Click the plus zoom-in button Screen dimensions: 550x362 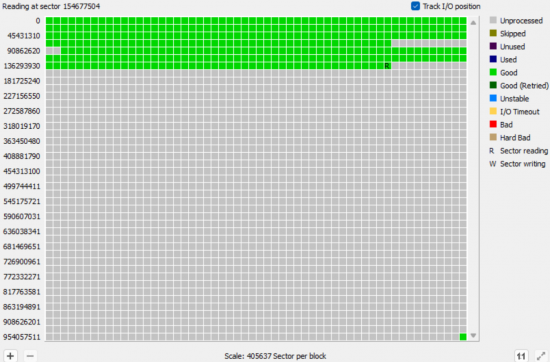tap(10, 356)
